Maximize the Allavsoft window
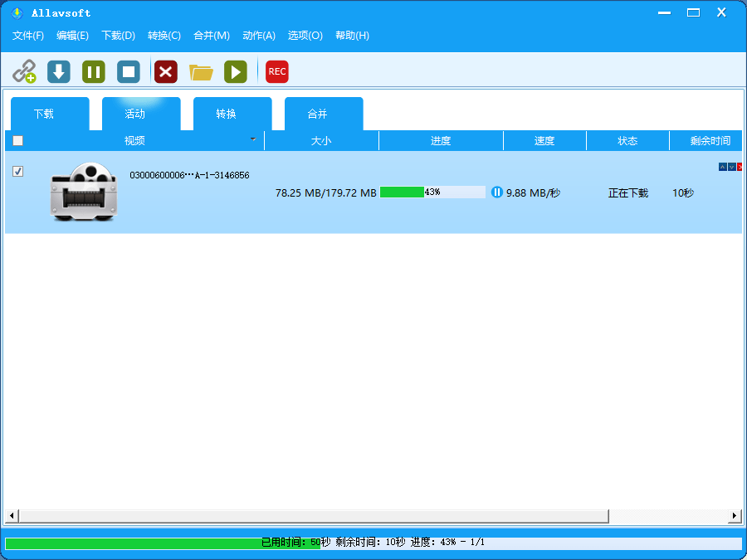This screenshot has height=560, width=747. [x=694, y=12]
